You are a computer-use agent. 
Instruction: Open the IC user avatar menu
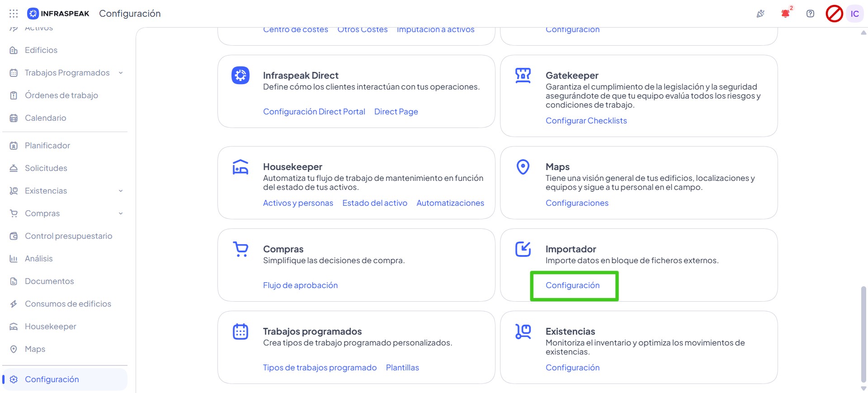click(854, 14)
